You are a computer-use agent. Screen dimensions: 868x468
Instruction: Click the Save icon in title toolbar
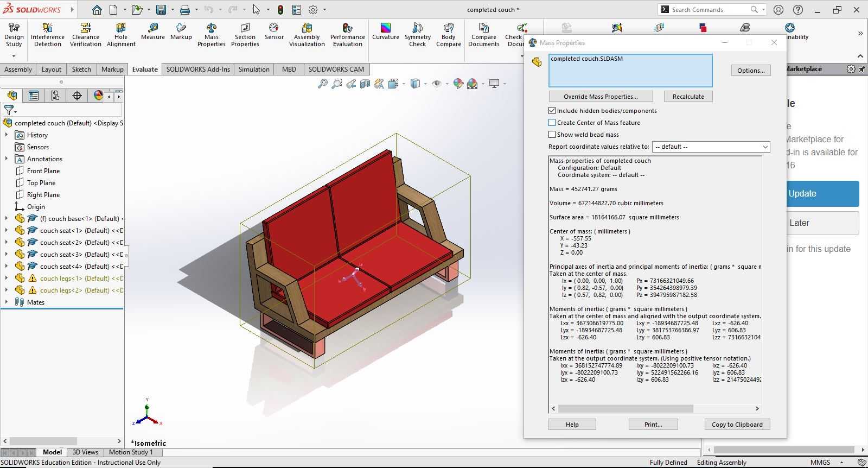pyautogui.click(x=161, y=10)
